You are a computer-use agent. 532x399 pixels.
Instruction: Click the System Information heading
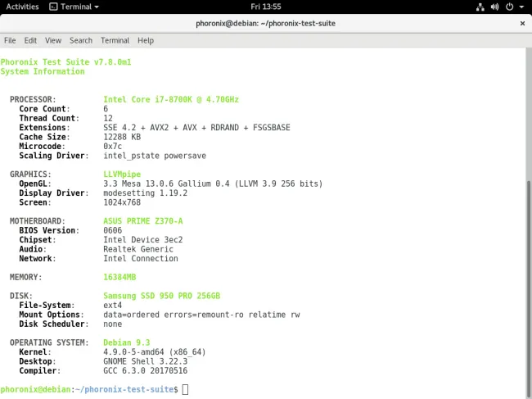43,71
